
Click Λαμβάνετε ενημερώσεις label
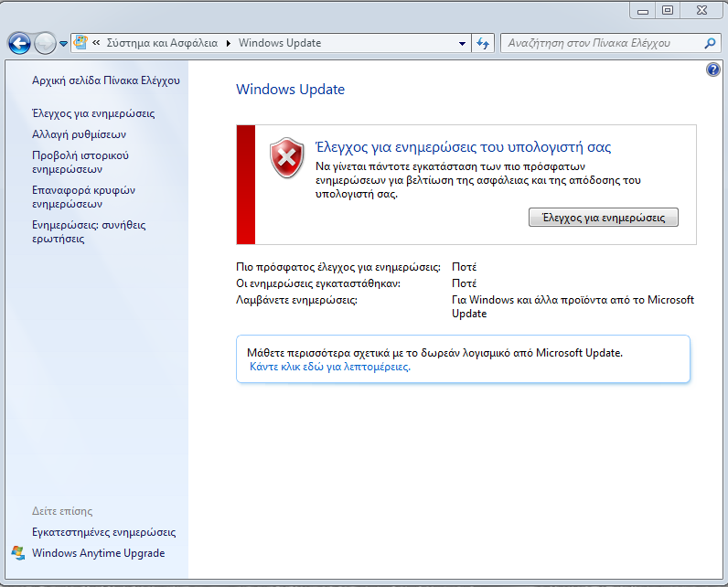296,300
